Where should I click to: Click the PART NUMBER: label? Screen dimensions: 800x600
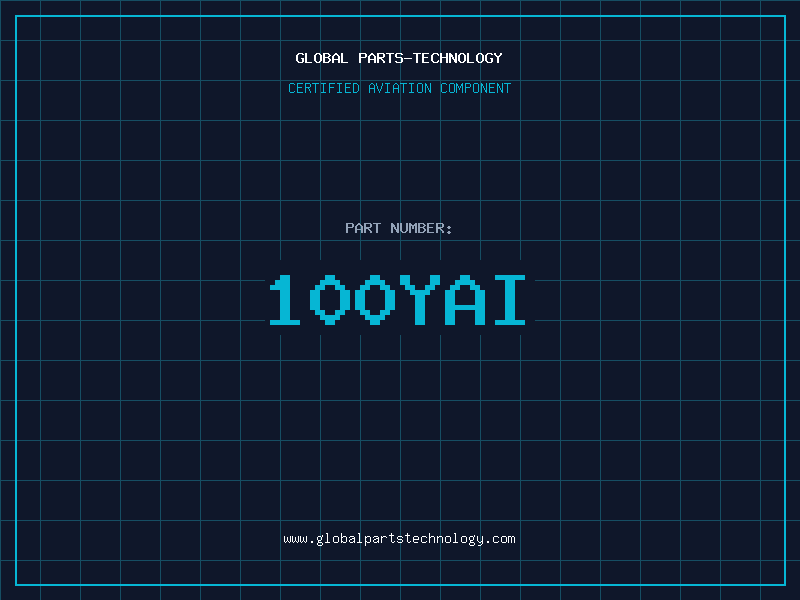click(399, 228)
